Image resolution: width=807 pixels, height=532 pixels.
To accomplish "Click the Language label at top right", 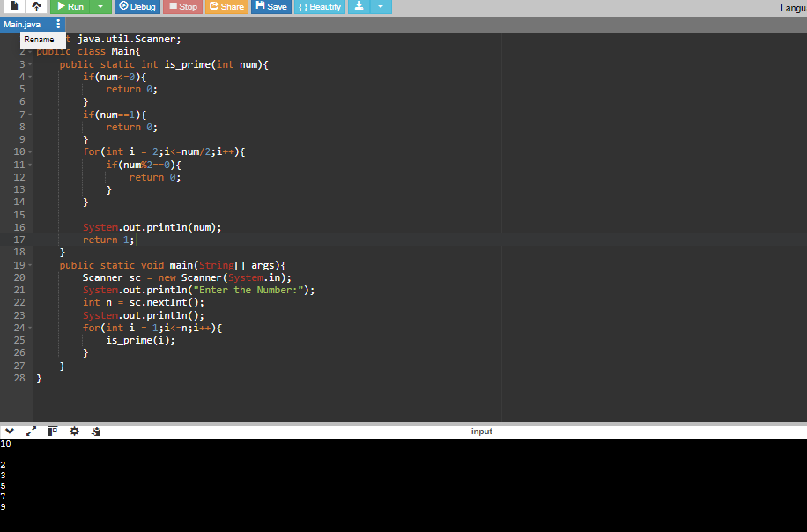I will point(793,8).
